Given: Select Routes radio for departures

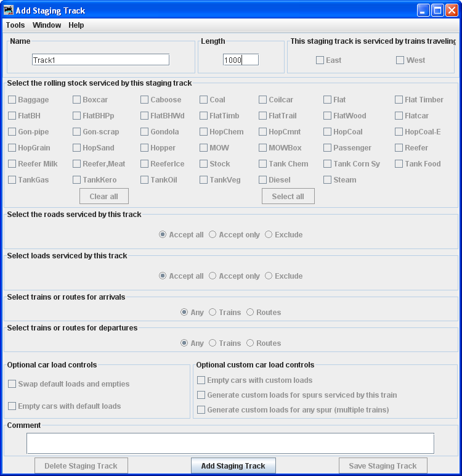Looking at the screenshot, I should point(250,343).
